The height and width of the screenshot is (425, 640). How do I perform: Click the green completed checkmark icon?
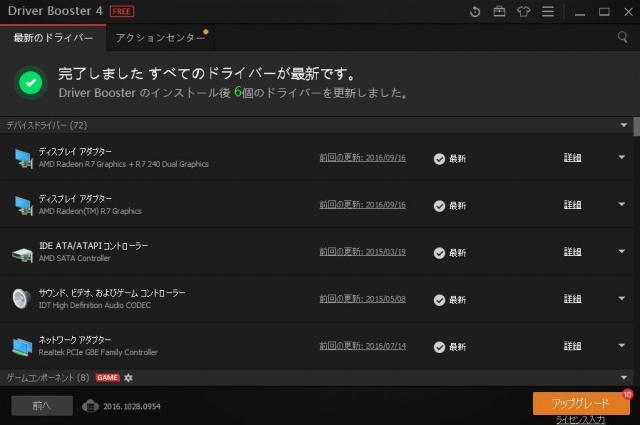31,82
